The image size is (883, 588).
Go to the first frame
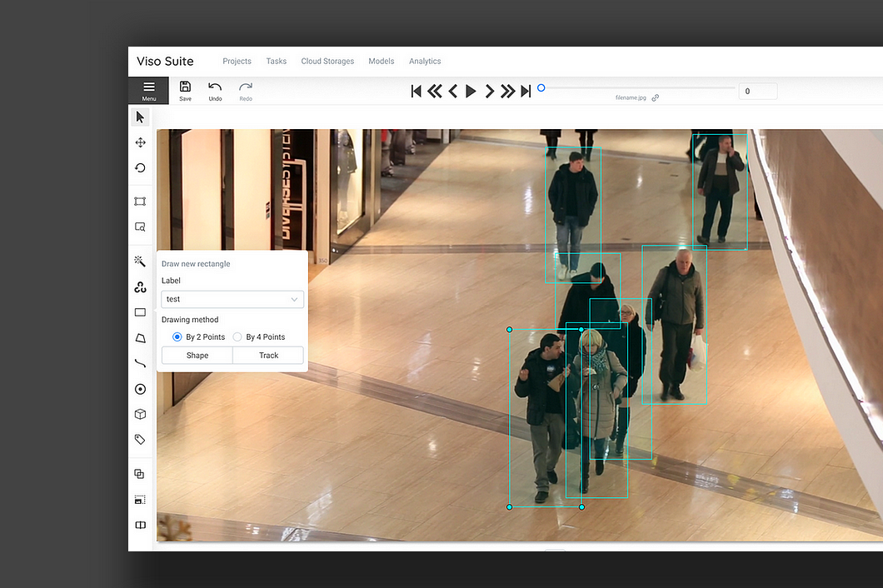pyautogui.click(x=417, y=91)
